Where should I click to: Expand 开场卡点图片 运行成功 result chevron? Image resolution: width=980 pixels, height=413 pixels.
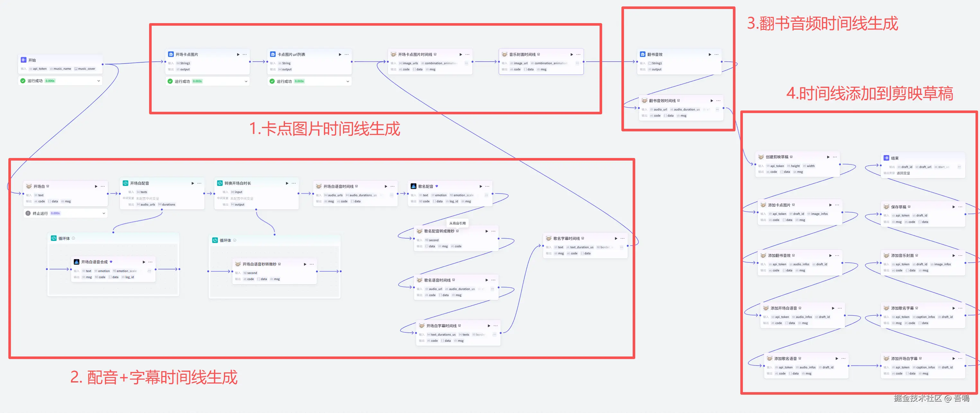(x=246, y=81)
